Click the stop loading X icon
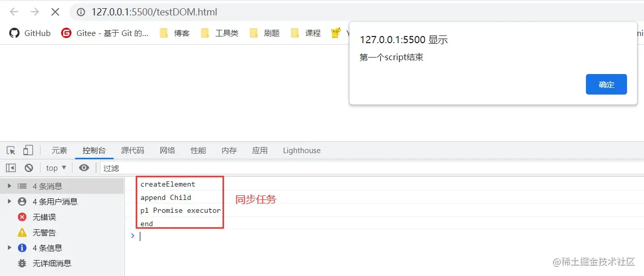Image resolution: width=644 pixels, height=276 pixels. tap(55, 12)
